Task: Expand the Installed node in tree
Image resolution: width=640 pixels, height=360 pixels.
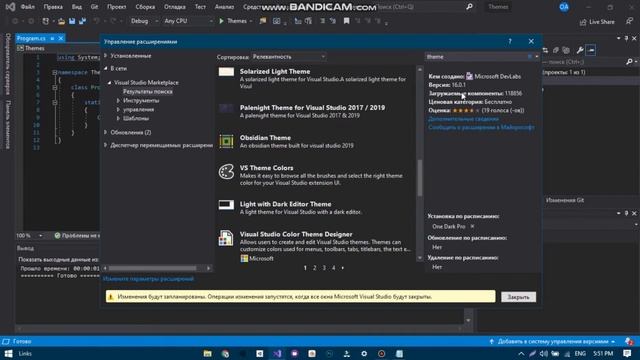Action: [106, 56]
